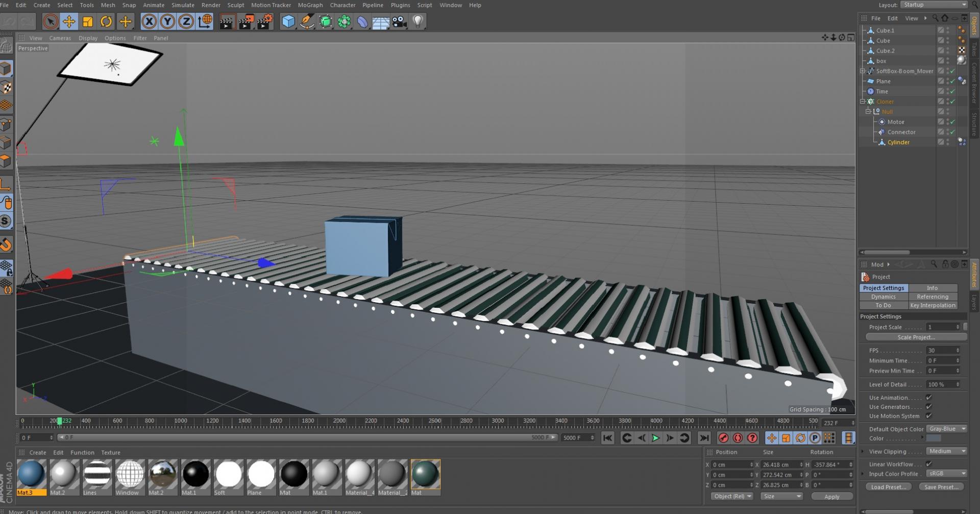Open Keyframe Selection options

pos(752,438)
